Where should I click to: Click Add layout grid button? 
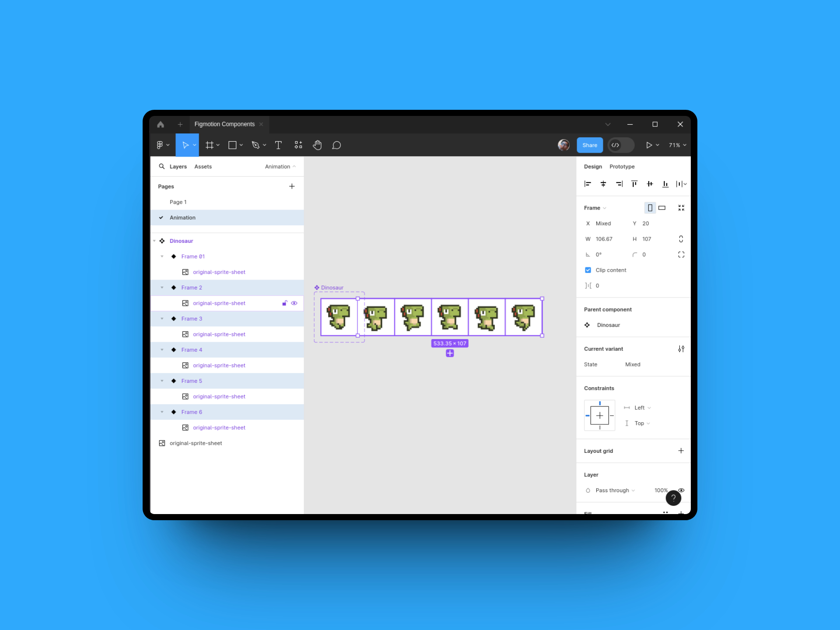pos(681,451)
